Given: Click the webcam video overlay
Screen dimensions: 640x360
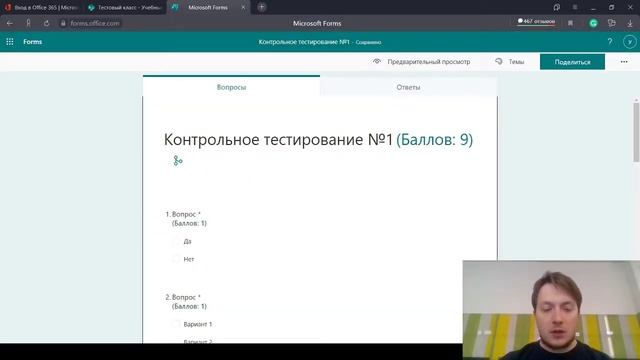Looking at the screenshot, I should (551, 310).
